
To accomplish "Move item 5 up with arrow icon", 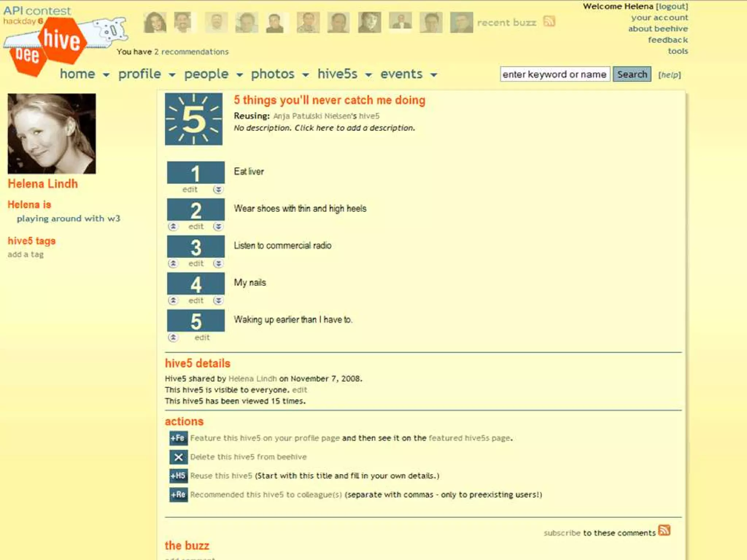I will [173, 337].
